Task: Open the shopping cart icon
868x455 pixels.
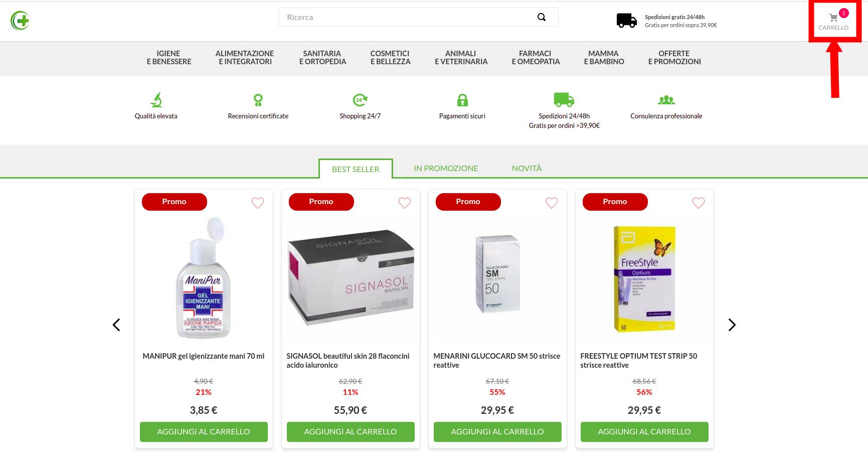Action: pos(833,18)
